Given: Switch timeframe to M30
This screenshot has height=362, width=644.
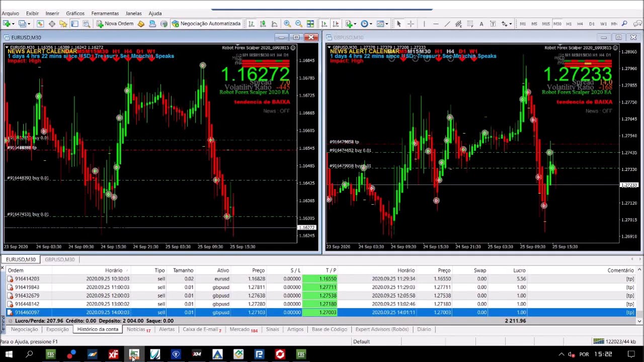Looking at the screenshot, I should 557,24.
